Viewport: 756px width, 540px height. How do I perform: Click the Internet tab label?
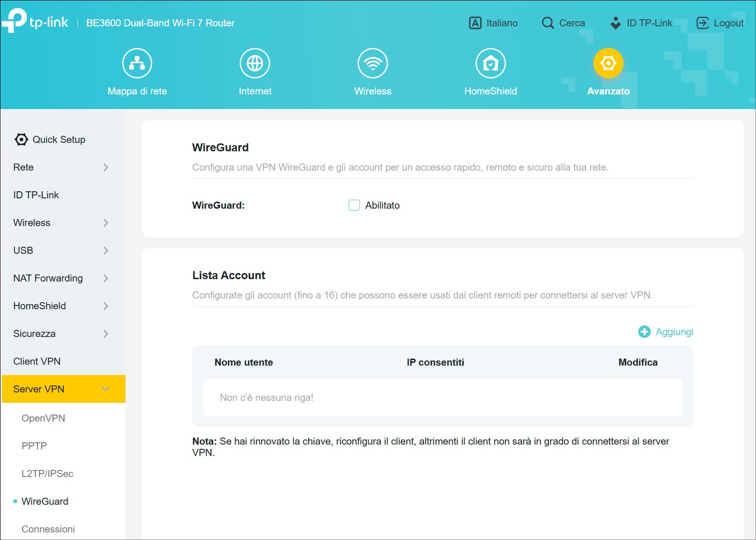[x=255, y=91]
